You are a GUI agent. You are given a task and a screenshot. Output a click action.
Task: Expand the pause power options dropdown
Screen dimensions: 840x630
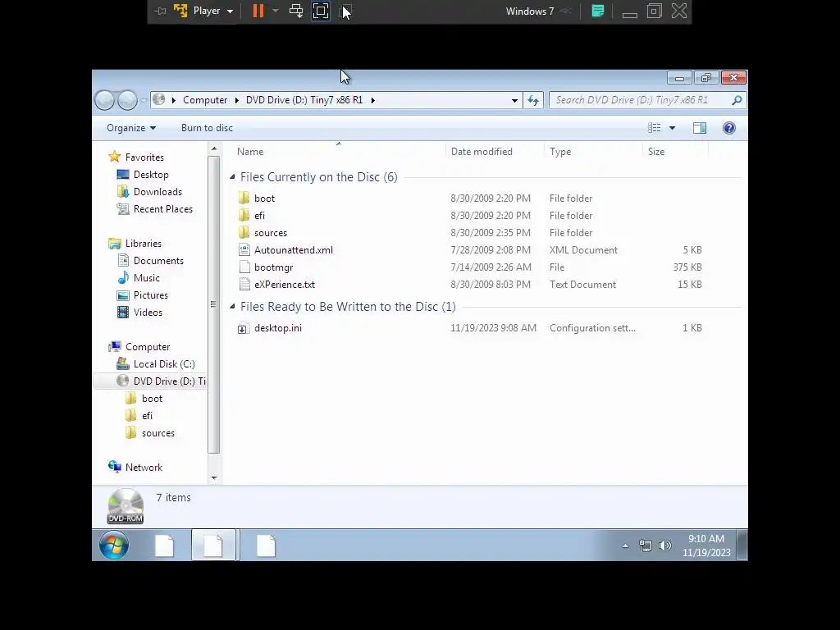pyautogui.click(x=276, y=11)
